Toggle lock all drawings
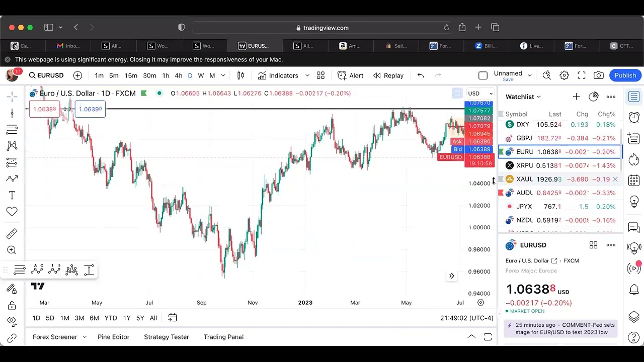 click(x=12, y=306)
